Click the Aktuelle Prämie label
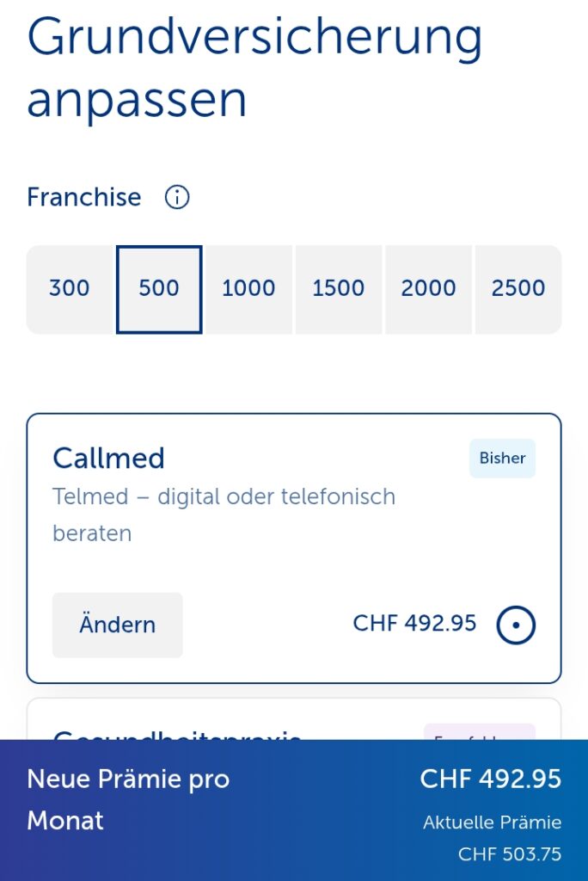The height and width of the screenshot is (881, 588). [x=492, y=822]
